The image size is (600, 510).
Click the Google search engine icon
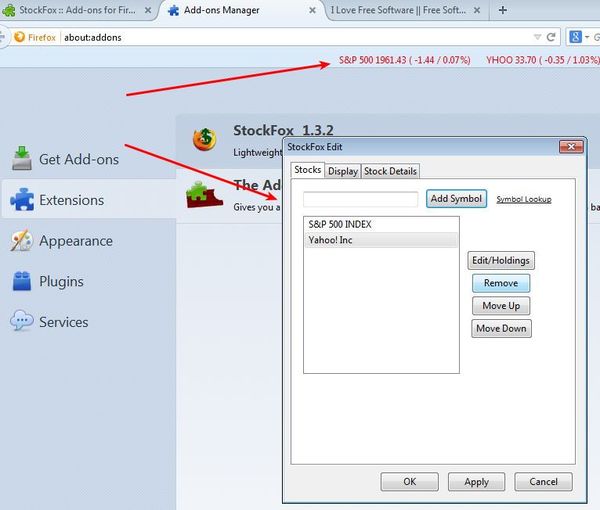[x=576, y=37]
